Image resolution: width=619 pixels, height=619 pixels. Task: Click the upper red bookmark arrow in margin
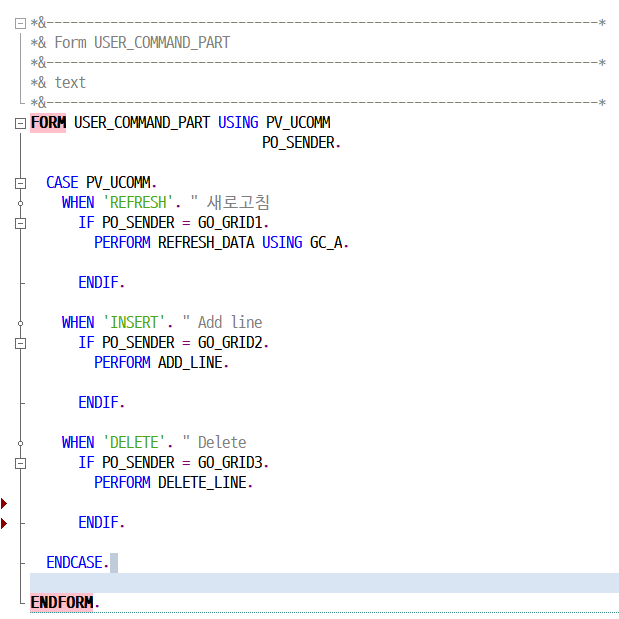click(4, 503)
